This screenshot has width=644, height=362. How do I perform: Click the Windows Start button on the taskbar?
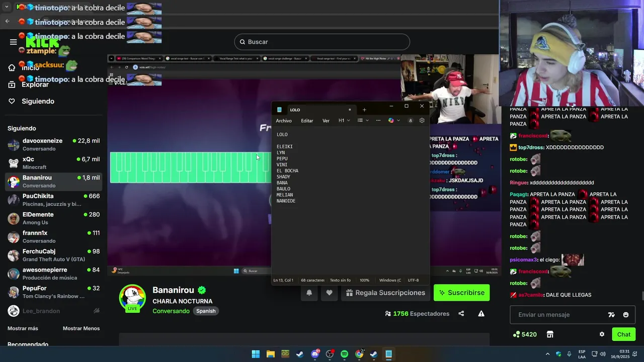point(256,354)
